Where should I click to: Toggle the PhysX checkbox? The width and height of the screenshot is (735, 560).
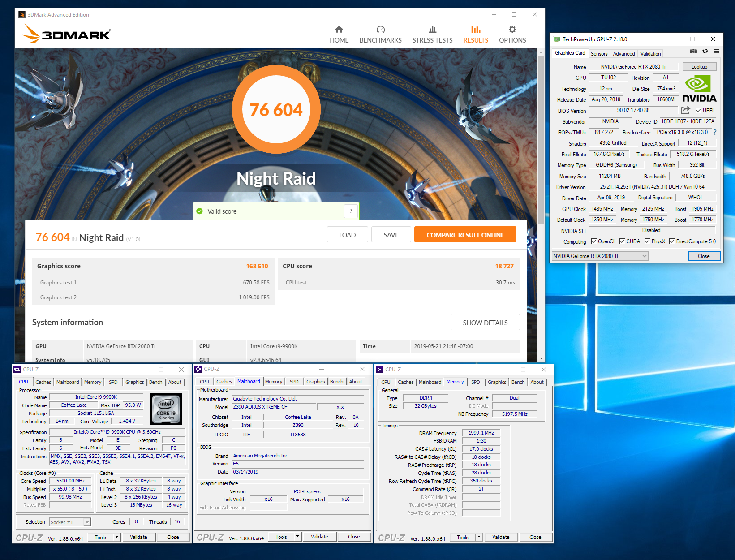[x=647, y=241]
